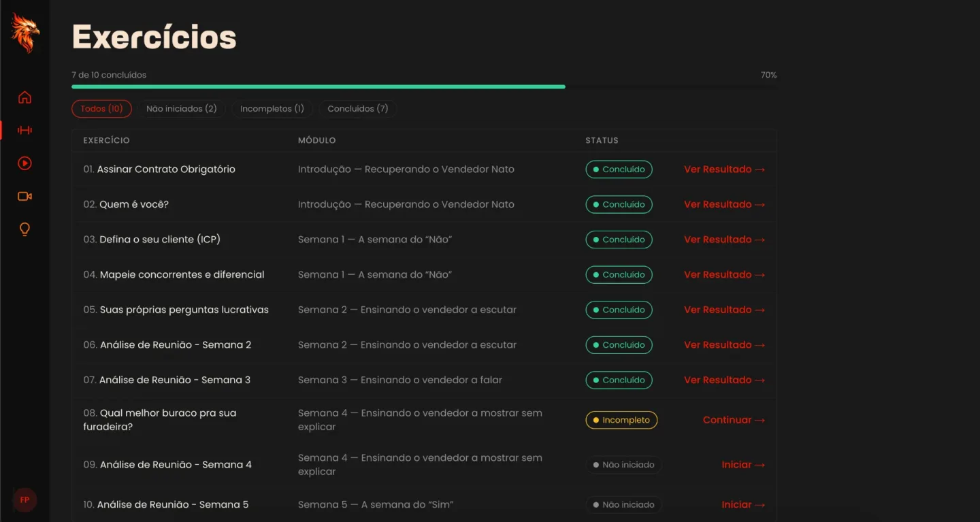
Task: Open exercise 03. Defina o seu cliente (ICP)
Action: click(152, 240)
